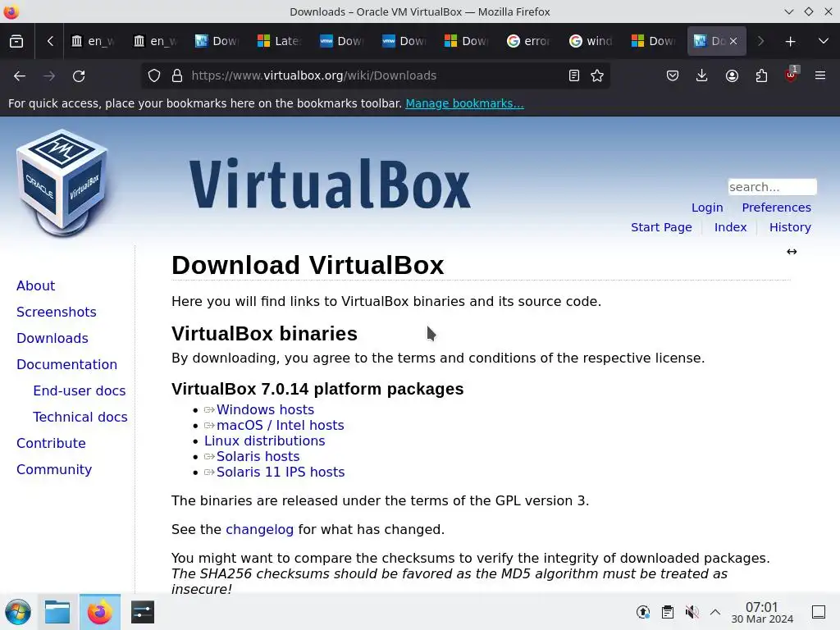Open the changelog link
The image size is (840, 630).
[x=259, y=529]
